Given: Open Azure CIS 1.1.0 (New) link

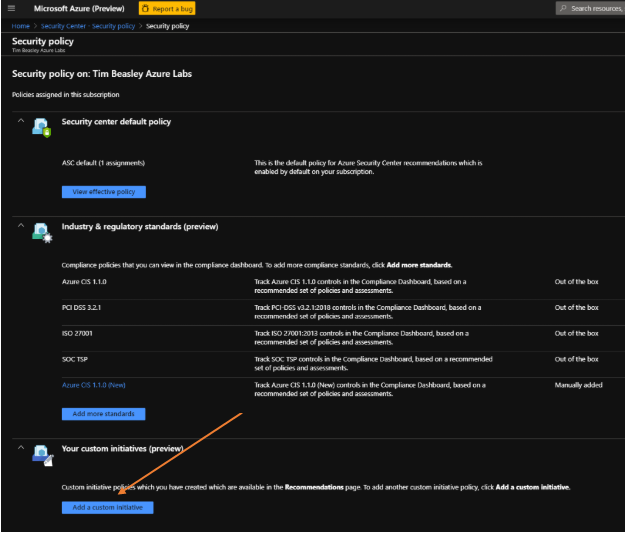Looking at the screenshot, I should [94, 385].
